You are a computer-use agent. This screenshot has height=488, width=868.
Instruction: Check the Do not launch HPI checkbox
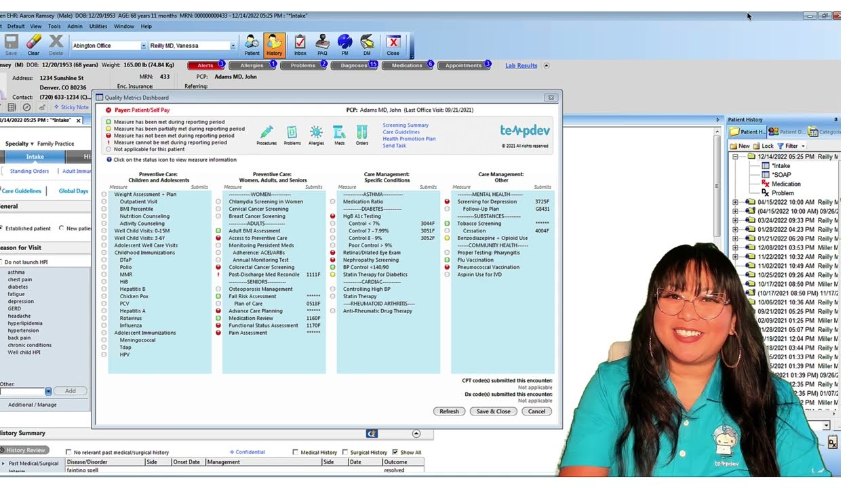tap(1, 262)
